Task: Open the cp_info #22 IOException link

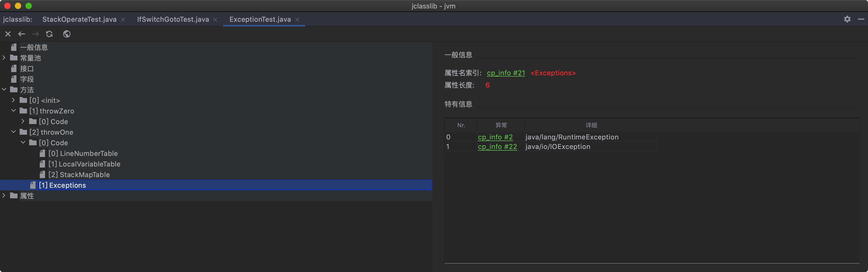Action: (x=497, y=147)
